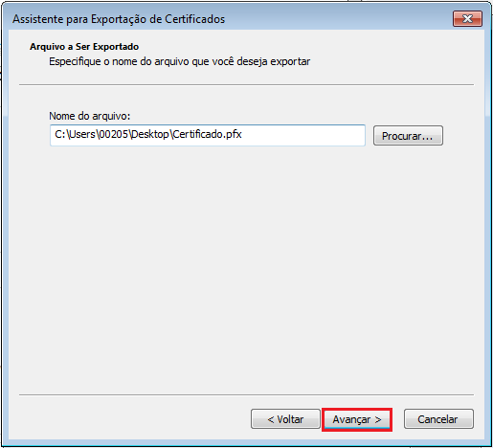Screen dimensions: 493x448
Task: Click the Especifique o nome do arquivo description
Action: (x=179, y=61)
